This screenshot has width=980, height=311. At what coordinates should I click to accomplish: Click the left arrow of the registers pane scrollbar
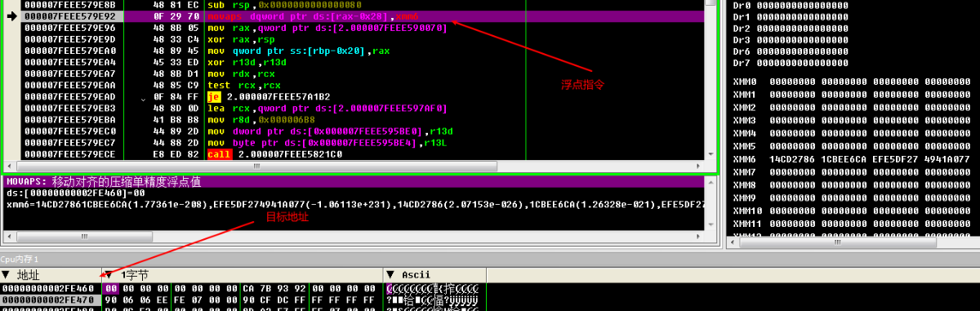[732, 242]
